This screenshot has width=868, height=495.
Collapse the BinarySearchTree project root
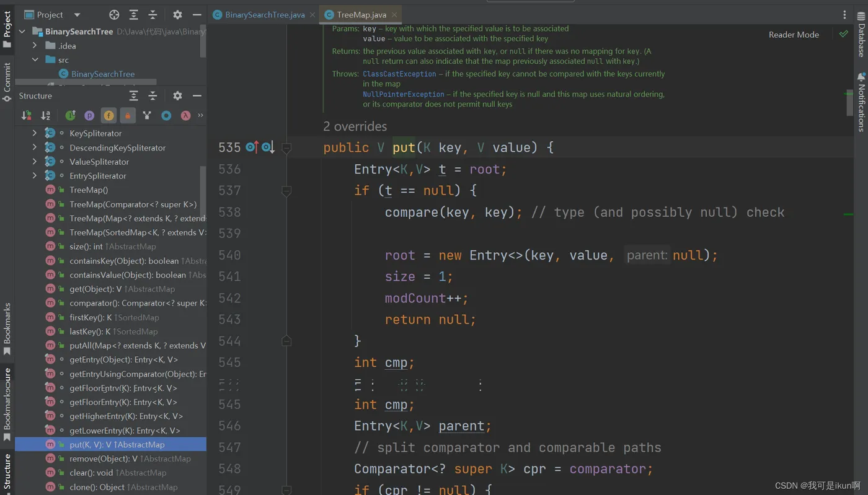pyautogui.click(x=22, y=32)
